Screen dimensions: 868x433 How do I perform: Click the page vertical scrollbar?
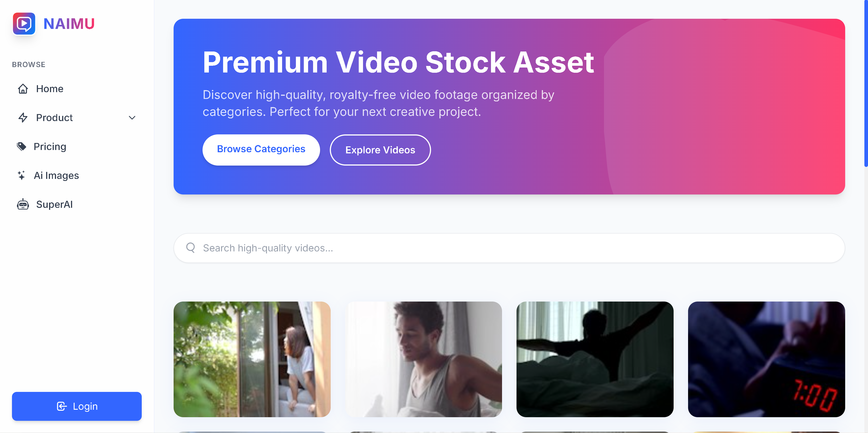(866, 216)
